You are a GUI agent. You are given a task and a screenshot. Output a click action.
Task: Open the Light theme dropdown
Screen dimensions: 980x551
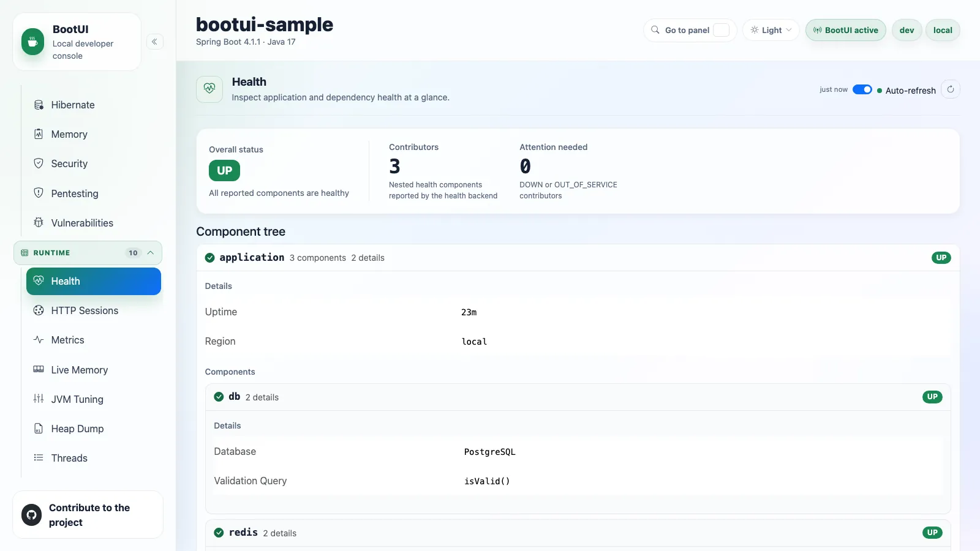[771, 30]
